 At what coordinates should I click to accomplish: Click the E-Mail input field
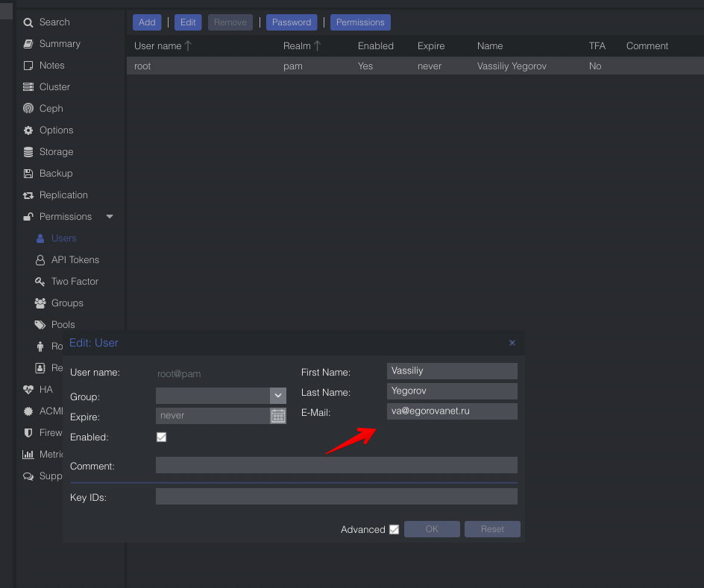[452, 411]
